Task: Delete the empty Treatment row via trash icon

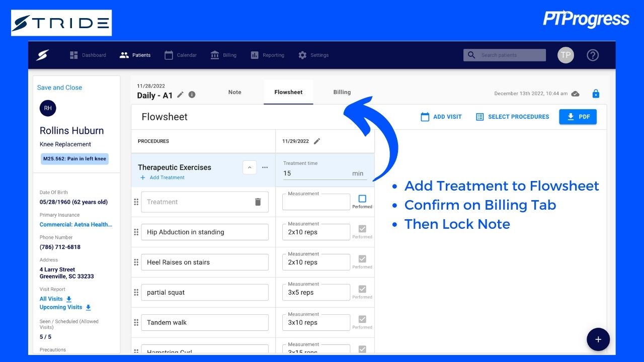Action: 258,202
